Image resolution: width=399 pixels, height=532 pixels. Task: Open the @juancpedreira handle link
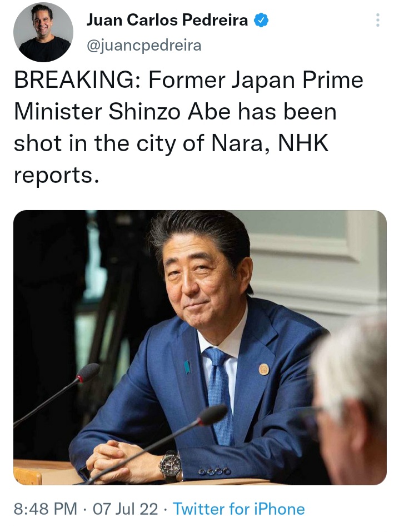click(x=144, y=45)
